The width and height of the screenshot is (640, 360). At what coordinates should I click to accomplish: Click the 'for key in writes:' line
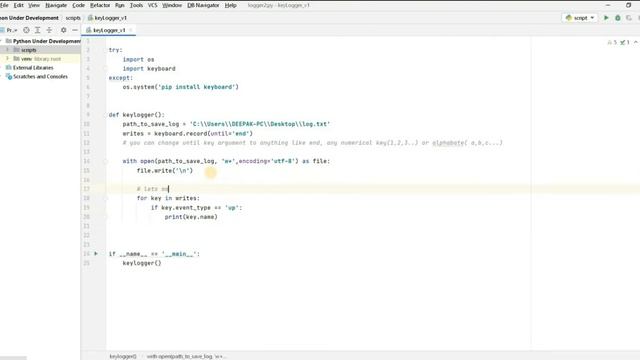(x=168, y=198)
